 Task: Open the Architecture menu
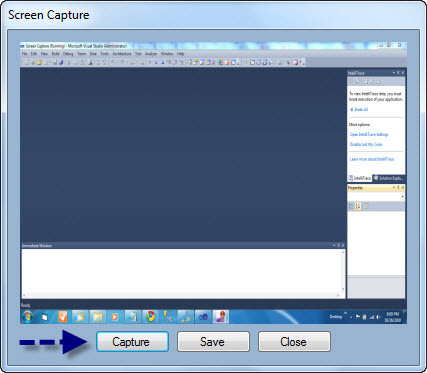122,54
